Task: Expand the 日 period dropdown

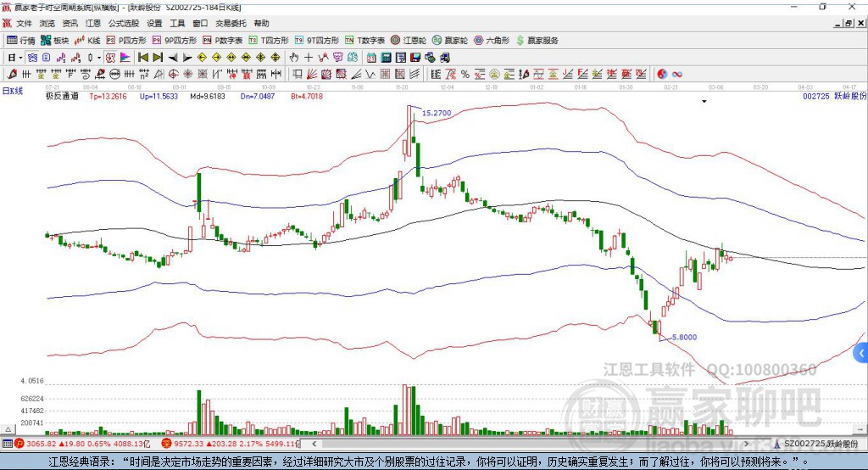Action: [x=20, y=58]
